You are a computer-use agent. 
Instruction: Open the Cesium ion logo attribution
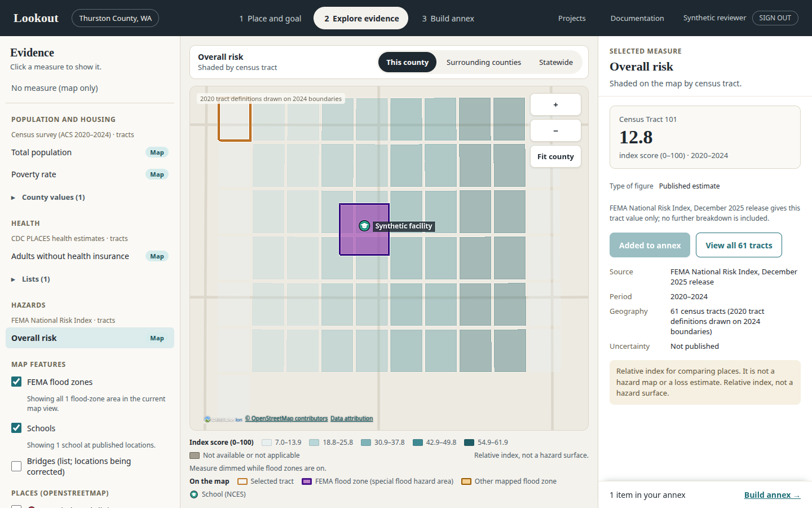point(223,419)
